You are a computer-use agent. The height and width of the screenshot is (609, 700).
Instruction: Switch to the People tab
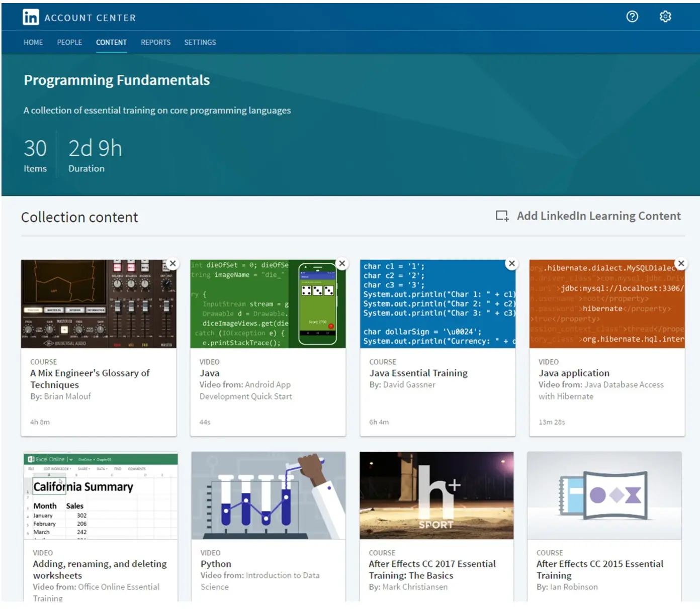pyautogui.click(x=69, y=42)
